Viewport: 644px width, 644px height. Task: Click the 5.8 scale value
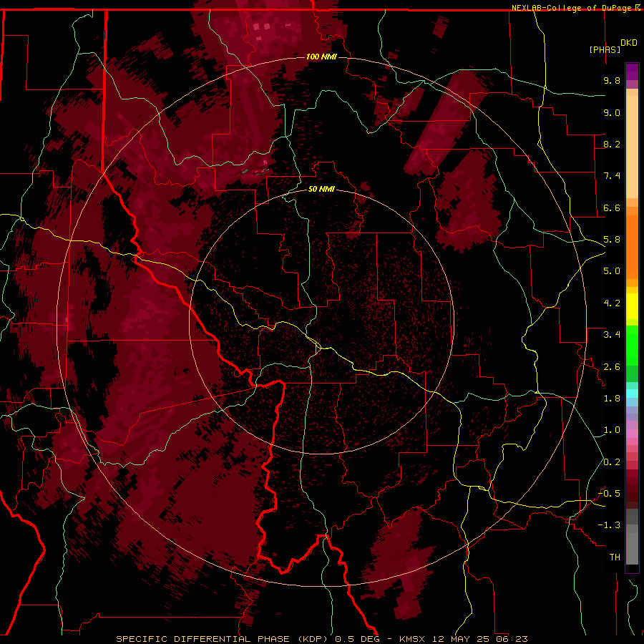pyautogui.click(x=612, y=240)
